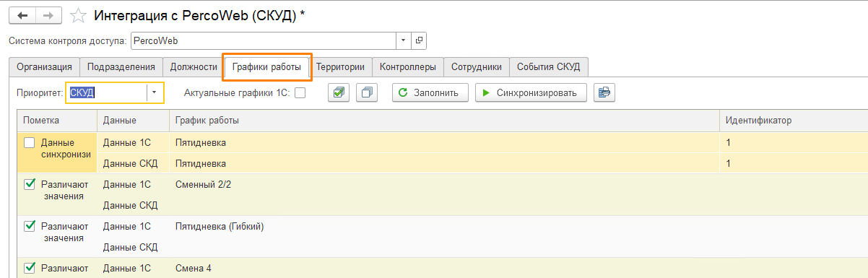Click the back navigation arrow
Image resolution: width=868 pixels, height=278 pixels.
(22, 15)
